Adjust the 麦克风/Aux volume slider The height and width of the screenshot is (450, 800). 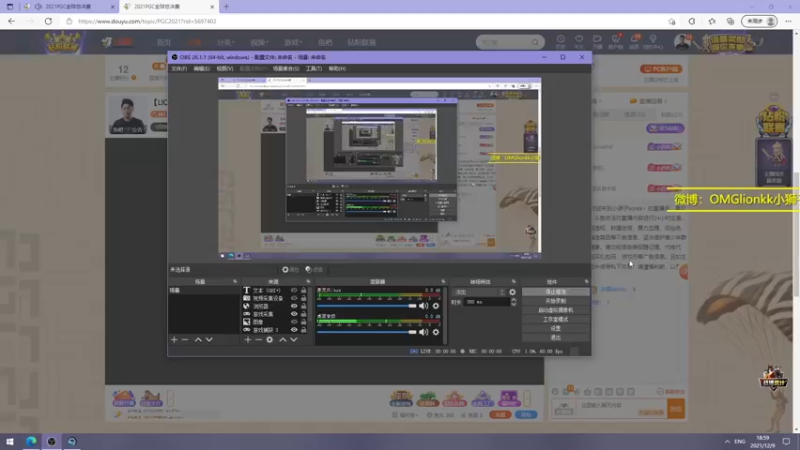pos(367,306)
